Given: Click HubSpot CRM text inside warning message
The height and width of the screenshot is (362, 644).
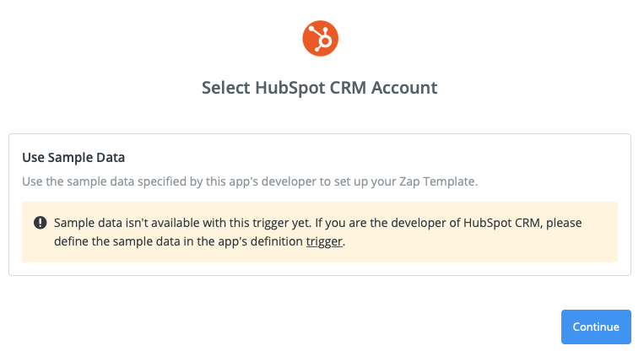Looking at the screenshot, I should point(503,223).
